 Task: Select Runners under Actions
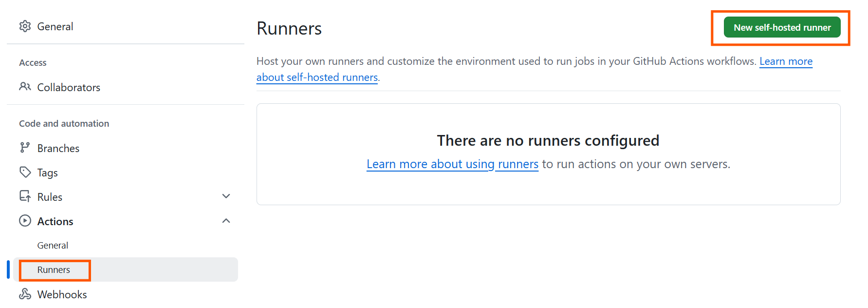click(x=126, y=270)
